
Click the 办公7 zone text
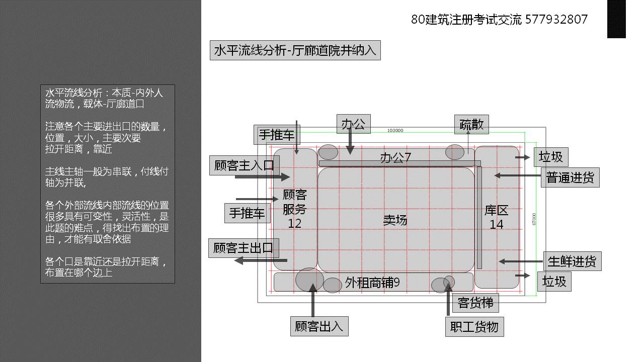point(395,157)
